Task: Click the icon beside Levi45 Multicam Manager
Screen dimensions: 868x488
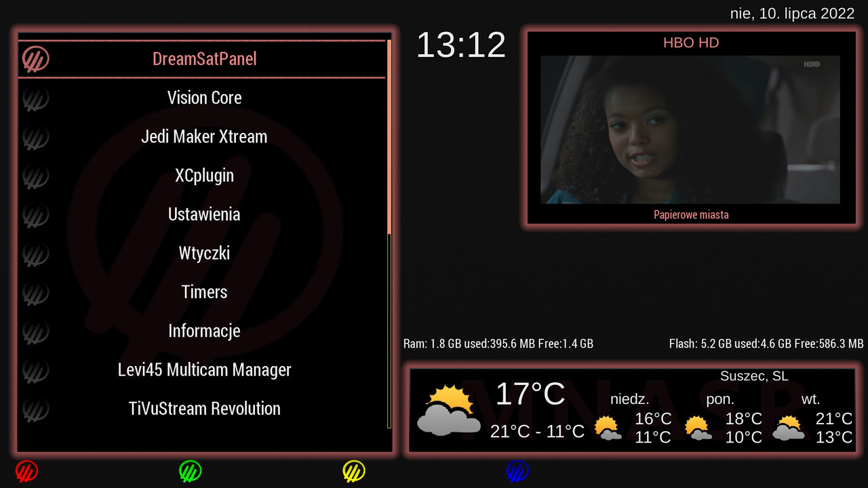Action: pyautogui.click(x=35, y=370)
